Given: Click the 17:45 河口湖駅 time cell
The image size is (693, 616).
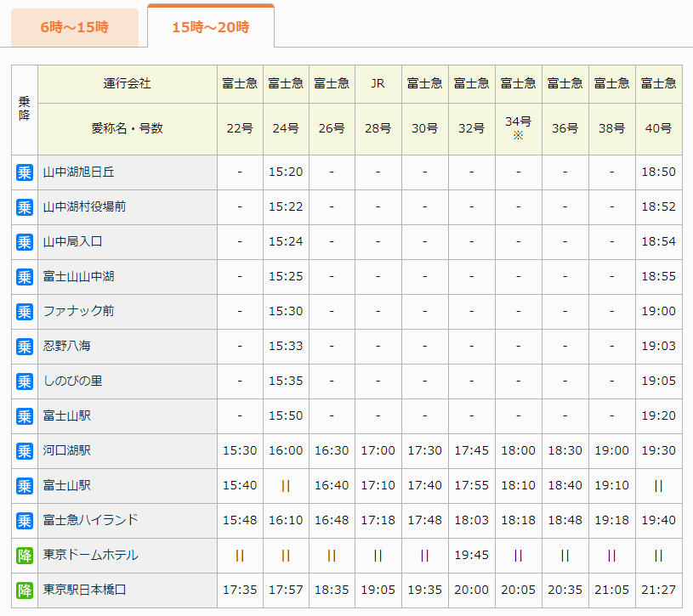Looking at the screenshot, I should [472, 451].
